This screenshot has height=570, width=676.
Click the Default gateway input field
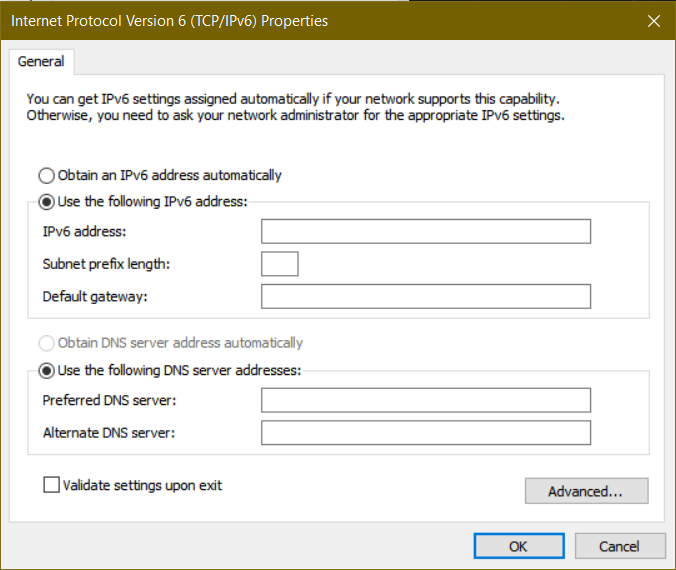[426, 296]
